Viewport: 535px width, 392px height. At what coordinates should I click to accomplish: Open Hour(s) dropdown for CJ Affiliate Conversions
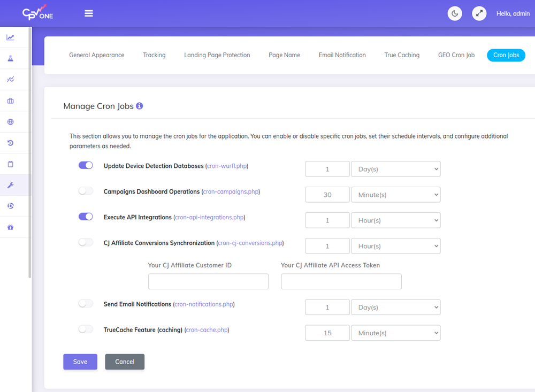coord(396,246)
